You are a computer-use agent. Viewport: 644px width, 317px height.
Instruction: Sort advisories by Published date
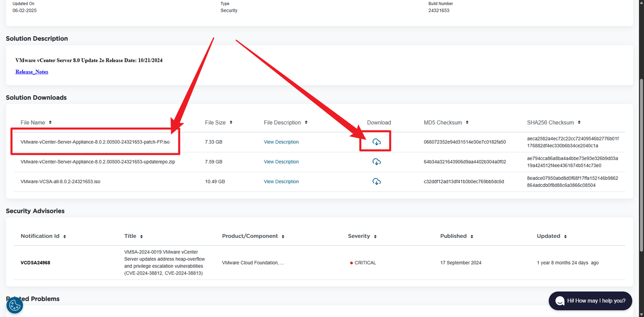[x=472, y=237]
